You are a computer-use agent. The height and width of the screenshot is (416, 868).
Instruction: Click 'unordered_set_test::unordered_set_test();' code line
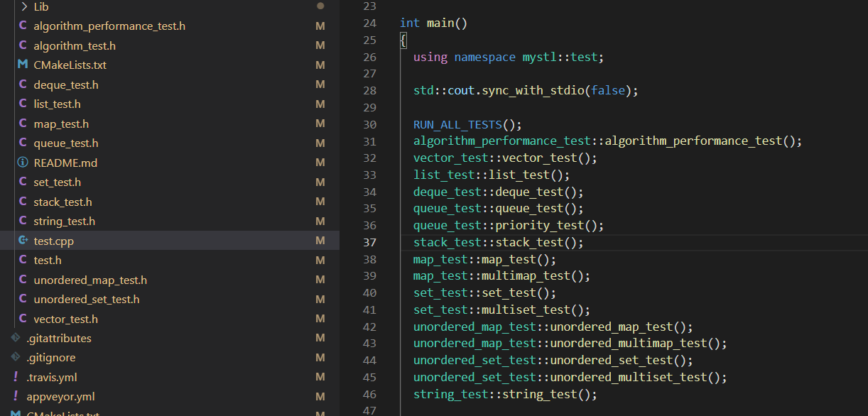[553, 361]
